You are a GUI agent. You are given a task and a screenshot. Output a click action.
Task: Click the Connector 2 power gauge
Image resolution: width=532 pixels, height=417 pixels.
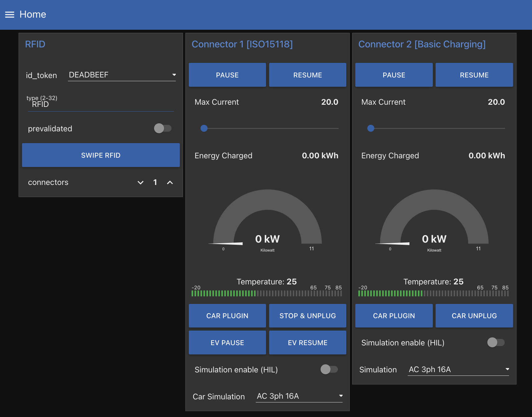click(434, 221)
